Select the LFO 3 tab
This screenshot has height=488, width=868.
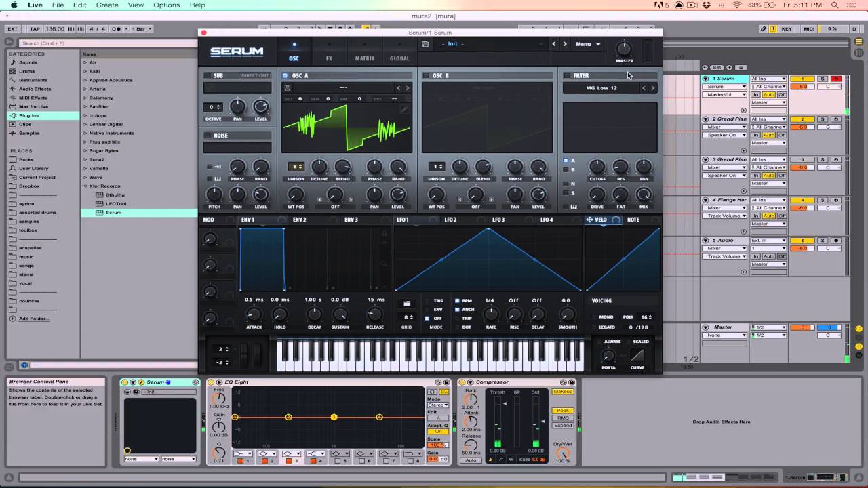point(498,220)
